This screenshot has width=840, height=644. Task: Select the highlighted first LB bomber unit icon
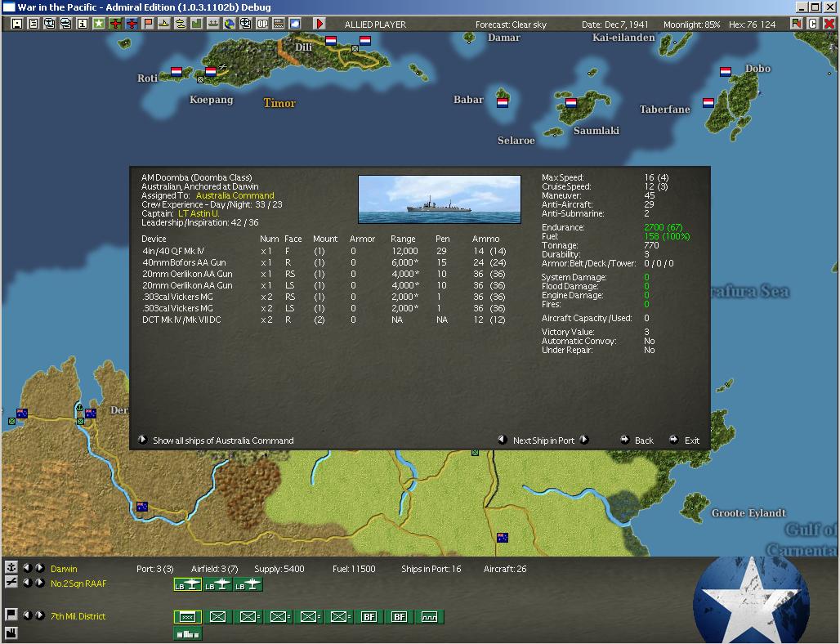pyautogui.click(x=187, y=584)
